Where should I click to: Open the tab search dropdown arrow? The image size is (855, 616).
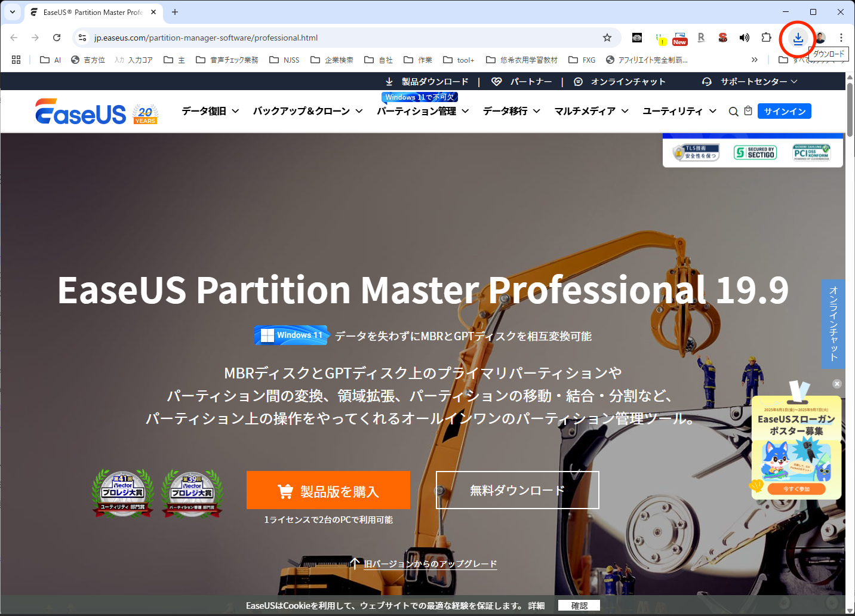(12, 12)
